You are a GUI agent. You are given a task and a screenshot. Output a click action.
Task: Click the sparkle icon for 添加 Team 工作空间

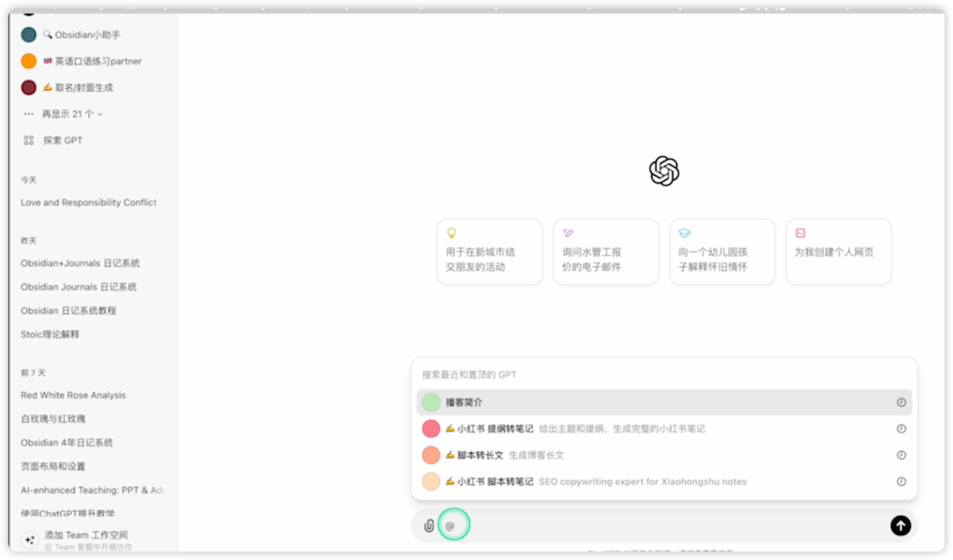[29, 540]
